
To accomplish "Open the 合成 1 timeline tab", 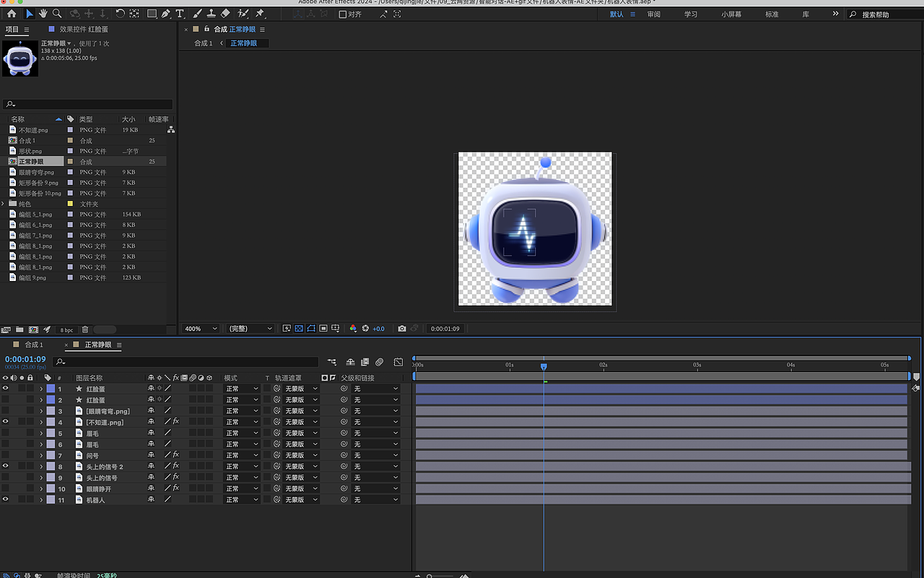I will 34,345.
